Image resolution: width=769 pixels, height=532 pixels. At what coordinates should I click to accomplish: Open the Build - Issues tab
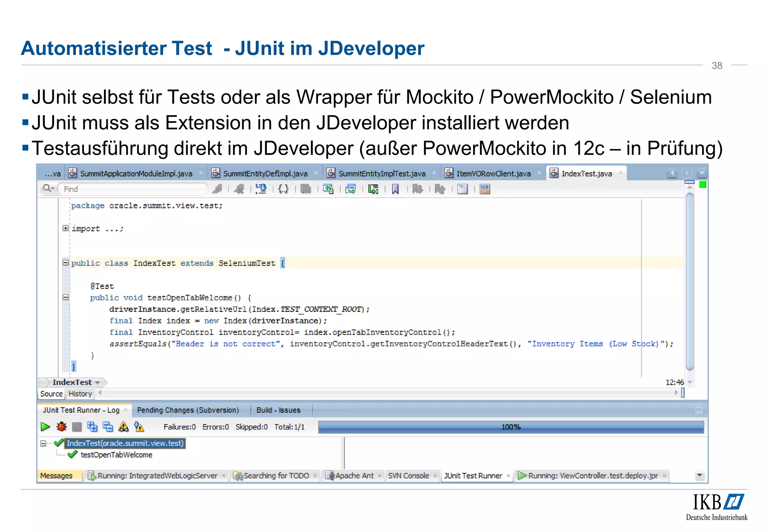pos(278,410)
